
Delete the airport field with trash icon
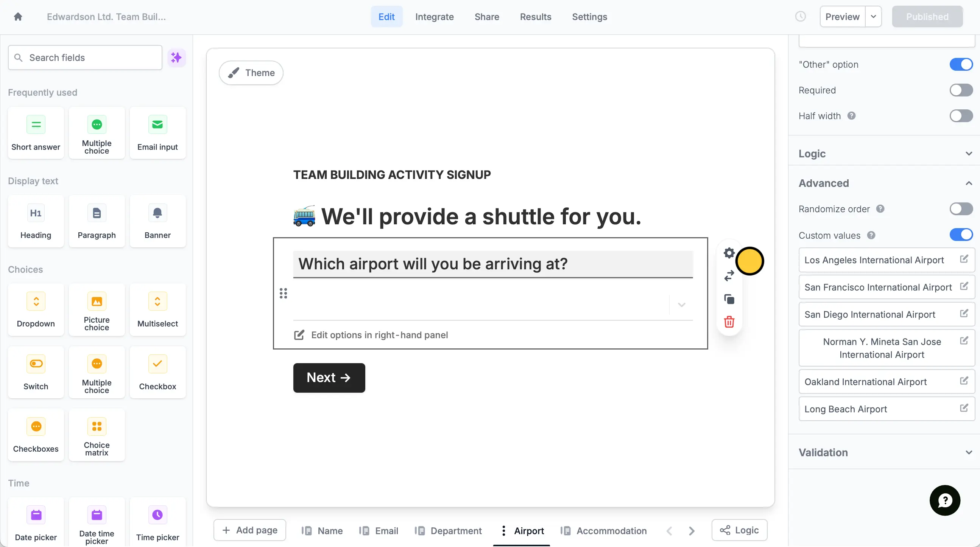tap(729, 322)
